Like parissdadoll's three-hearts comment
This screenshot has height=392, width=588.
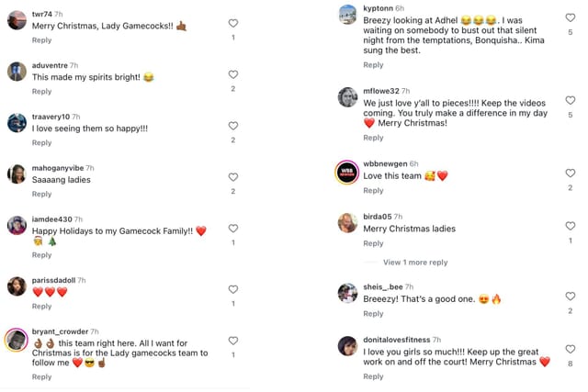click(232, 289)
